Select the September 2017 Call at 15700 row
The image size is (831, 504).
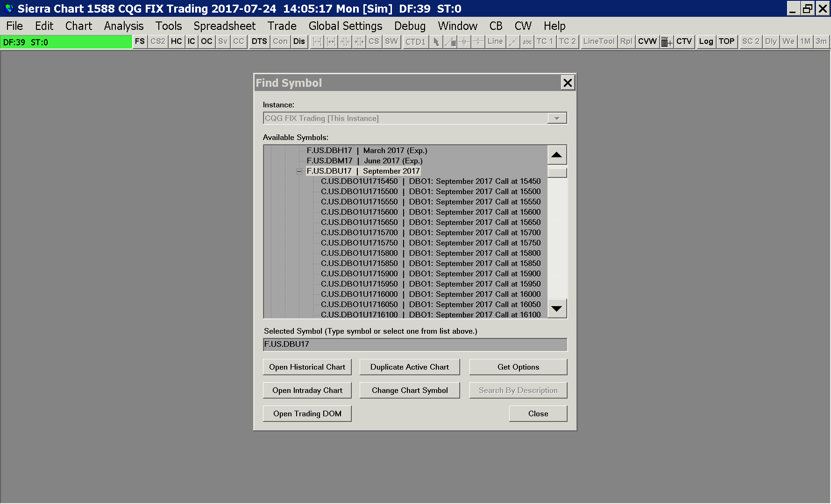point(431,232)
